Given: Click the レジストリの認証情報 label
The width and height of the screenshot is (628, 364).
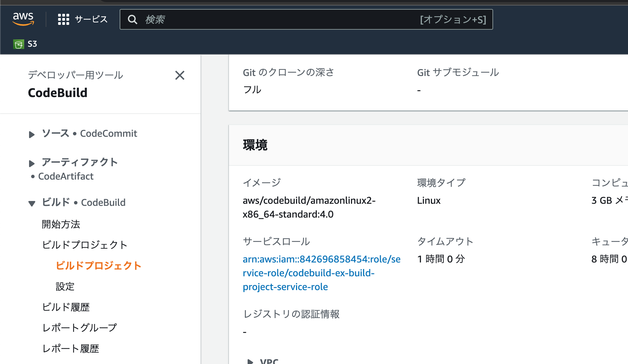Looking at the screenshot, I should click(291, 314).
